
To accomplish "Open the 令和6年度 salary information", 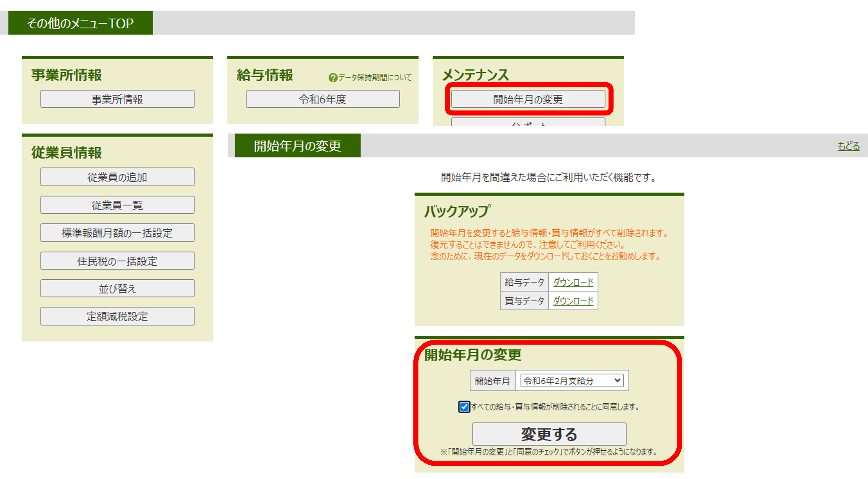I will (323, 99).
